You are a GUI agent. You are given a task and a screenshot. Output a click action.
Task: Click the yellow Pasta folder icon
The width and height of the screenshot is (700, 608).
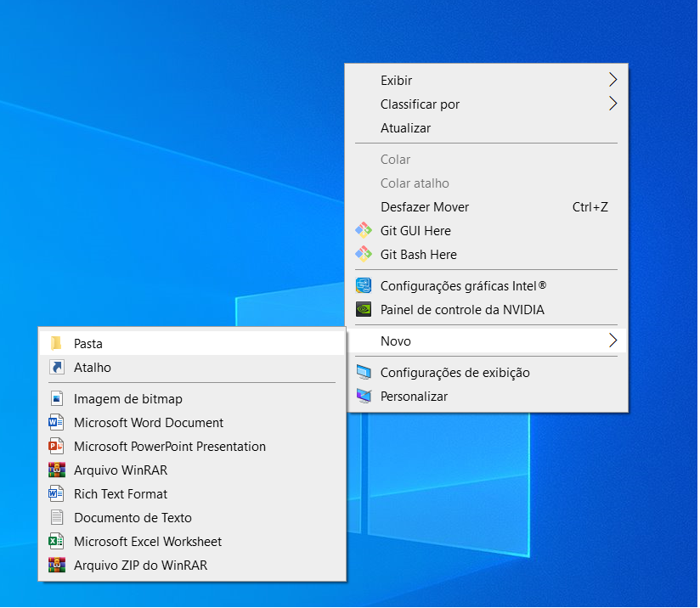click(x=56, y=343)
